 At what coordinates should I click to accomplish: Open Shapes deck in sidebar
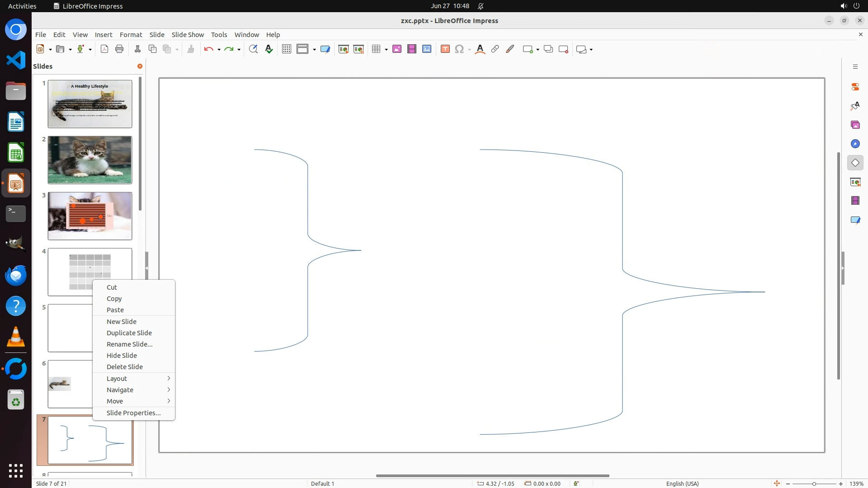point(855,163)
